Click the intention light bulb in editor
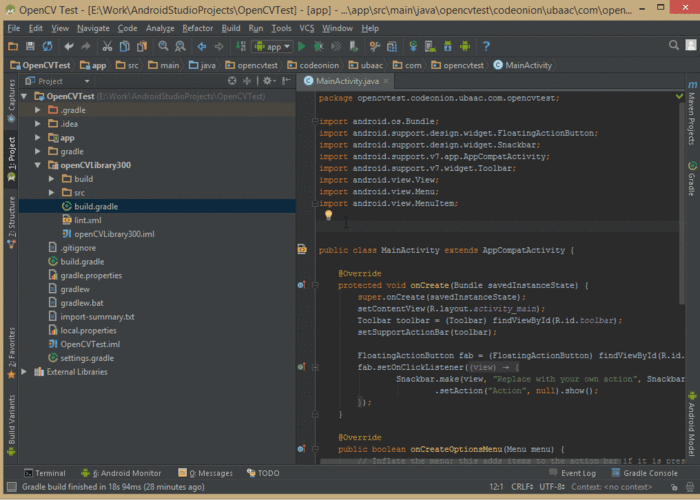Image resolution: width=700 pixels, height=500 pixels. tap(327, 215)
